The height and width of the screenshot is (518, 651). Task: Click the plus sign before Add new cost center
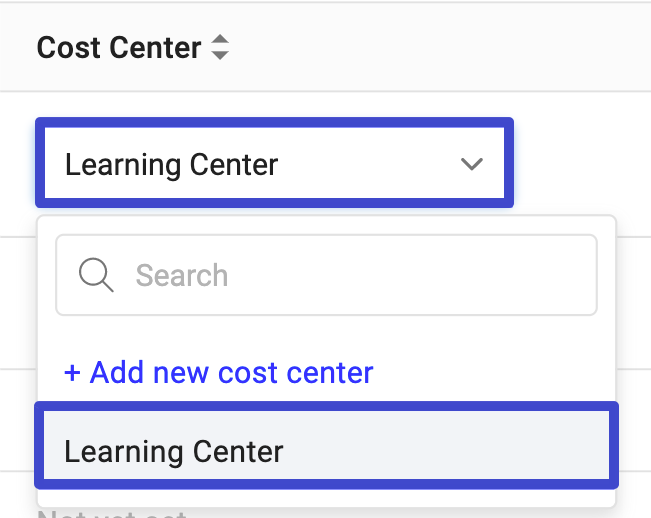click(72, 373)
